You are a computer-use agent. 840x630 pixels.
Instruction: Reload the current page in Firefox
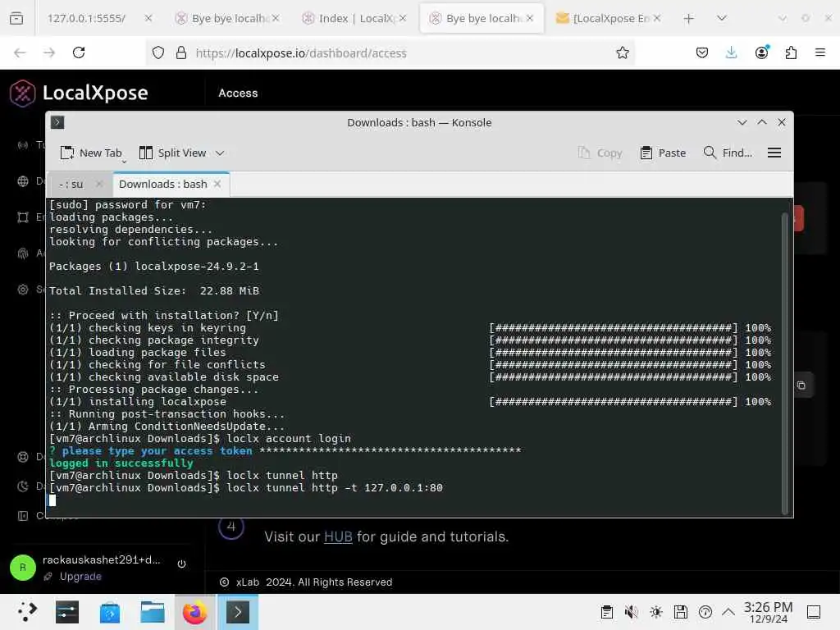tap(79, 52)
